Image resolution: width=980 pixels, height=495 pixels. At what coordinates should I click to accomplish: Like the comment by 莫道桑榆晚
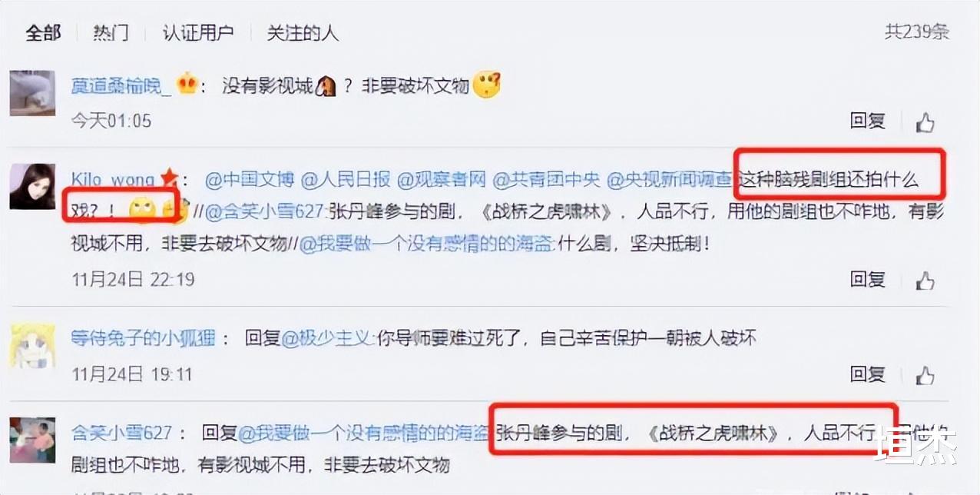[x=925, y=122]
